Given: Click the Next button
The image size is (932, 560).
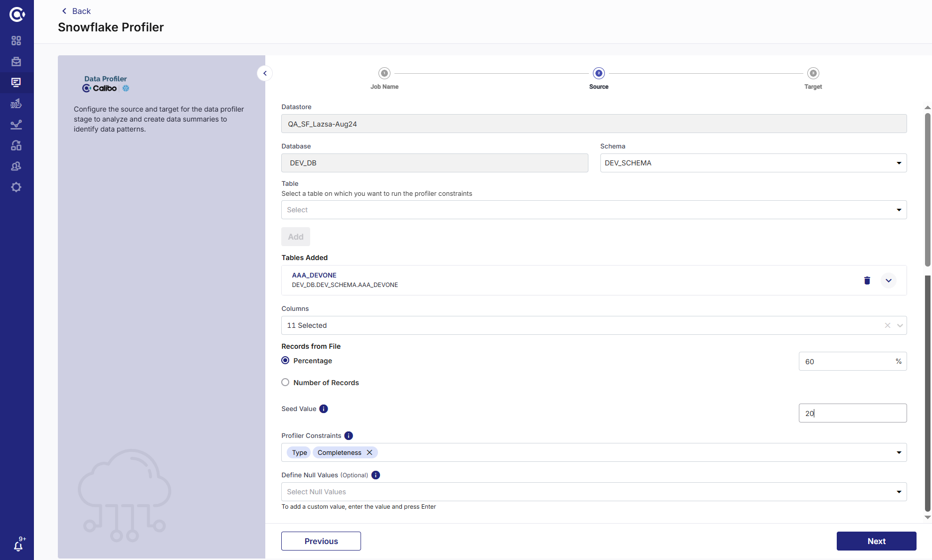Looking at the screenshot, I should pyautogui.click(x=876, y=541).
